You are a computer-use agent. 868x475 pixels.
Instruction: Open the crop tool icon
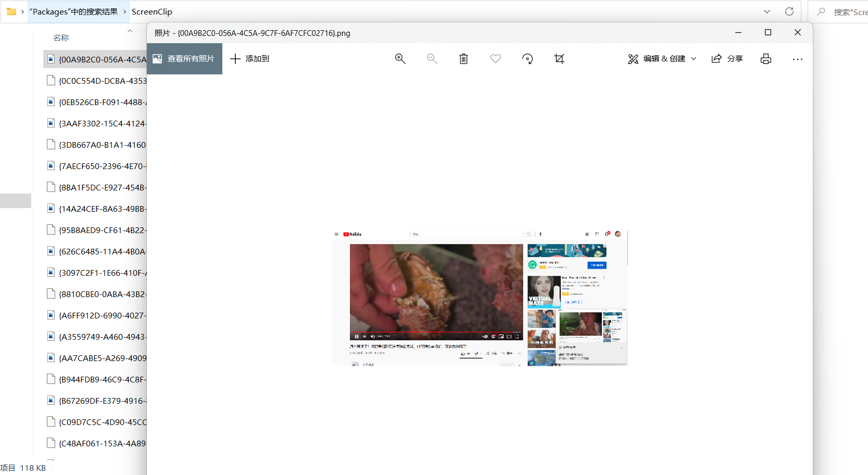click(x=559, y=59)
